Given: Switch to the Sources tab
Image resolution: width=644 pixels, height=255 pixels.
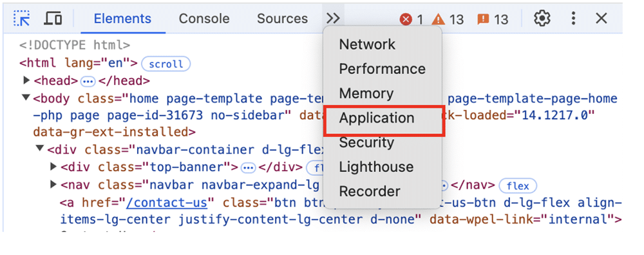Looking at the screenshot, I should click(282, 19).
